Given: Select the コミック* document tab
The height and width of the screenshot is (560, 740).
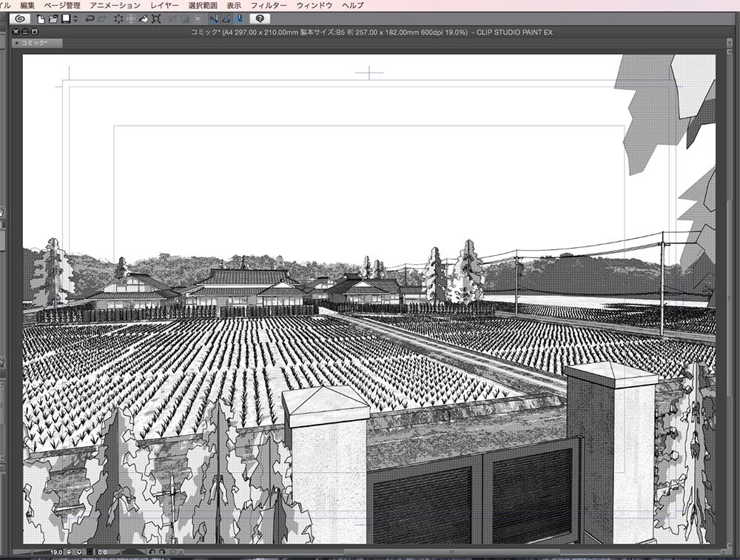Looking at the screenshot, I should (37, 43).
